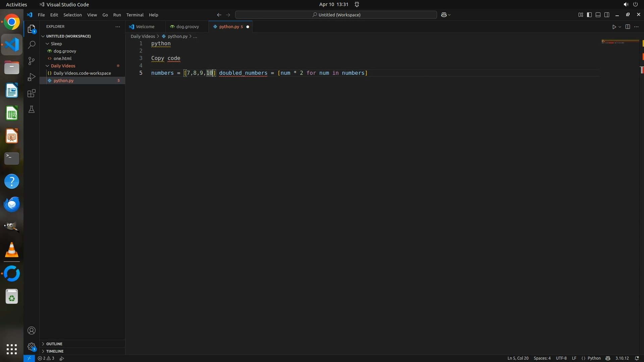Screen dimensions: 644x362
Task: Click the Python language mode in status bar
Action: (x=594, y=358)
